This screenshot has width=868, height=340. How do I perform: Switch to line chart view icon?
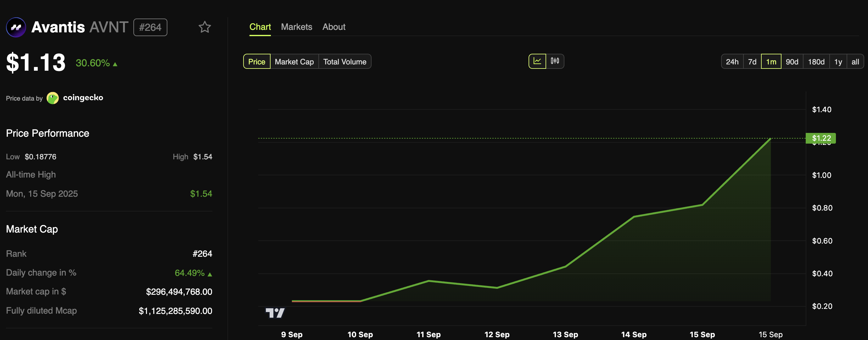(x=537, y=61)
